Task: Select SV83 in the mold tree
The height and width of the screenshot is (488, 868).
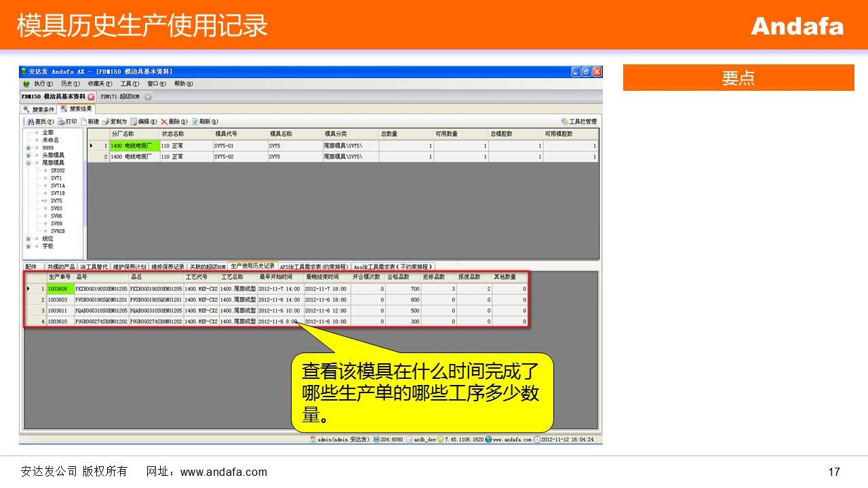Action: 56,208
